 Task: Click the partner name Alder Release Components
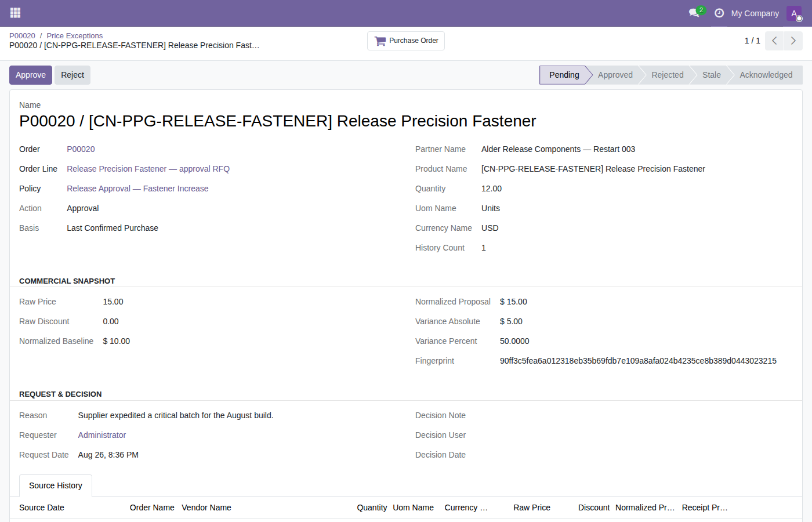coord(558,149)
